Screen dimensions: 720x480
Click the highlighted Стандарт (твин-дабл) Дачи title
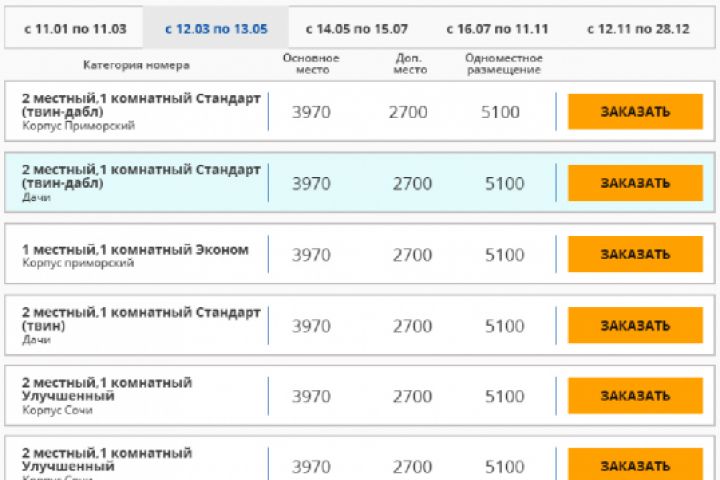pyautogui.click(x=140, y=176)
